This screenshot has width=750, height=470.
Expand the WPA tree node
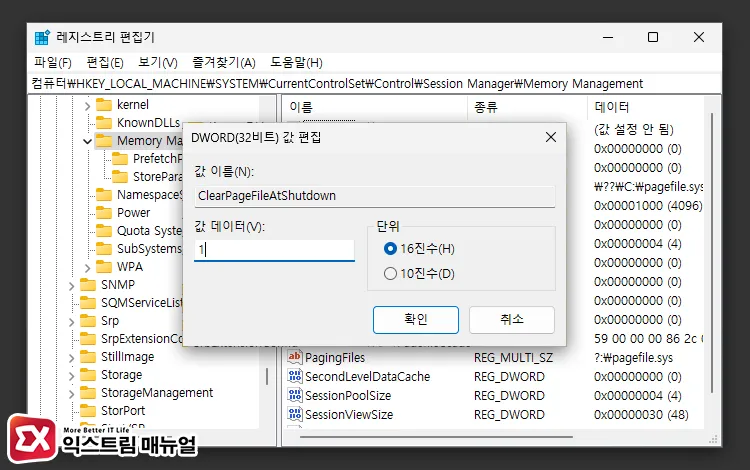tap(87, 267)
